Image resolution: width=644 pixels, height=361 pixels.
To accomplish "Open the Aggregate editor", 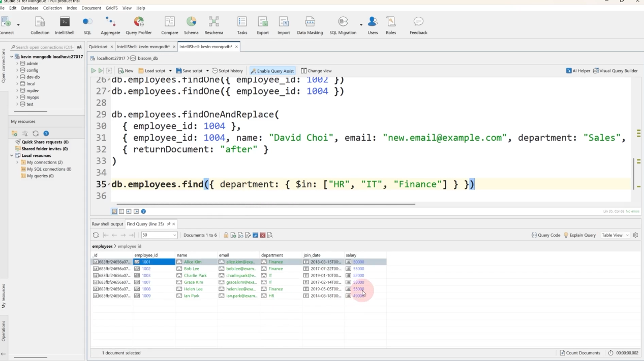I will tap(110, 25).
